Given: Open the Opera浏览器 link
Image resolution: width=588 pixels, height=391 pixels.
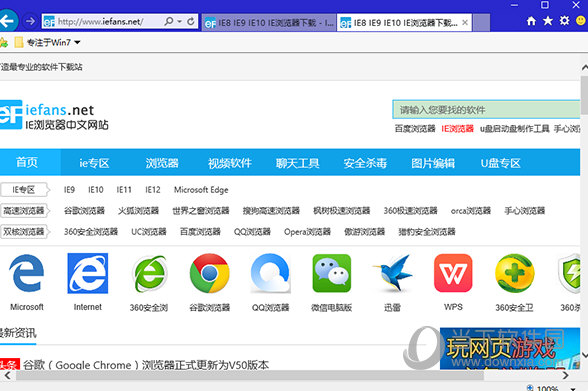Looking at the screenshot, I should click(x=308, y=232).
